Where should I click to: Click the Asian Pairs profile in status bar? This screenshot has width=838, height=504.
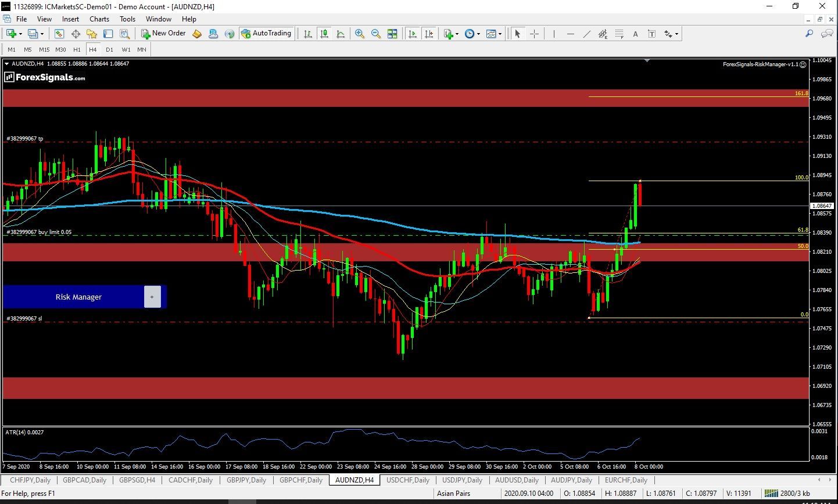click(x=454, y=494)
